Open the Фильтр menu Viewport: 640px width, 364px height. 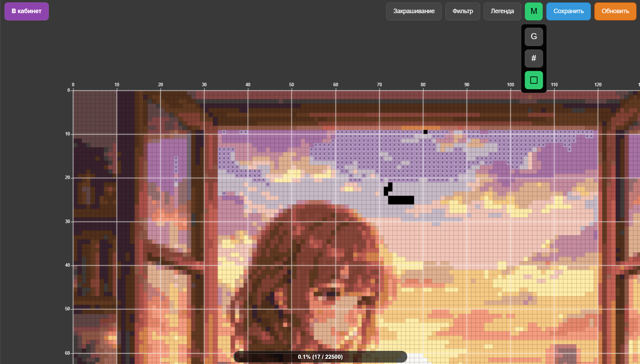point(463,11)
